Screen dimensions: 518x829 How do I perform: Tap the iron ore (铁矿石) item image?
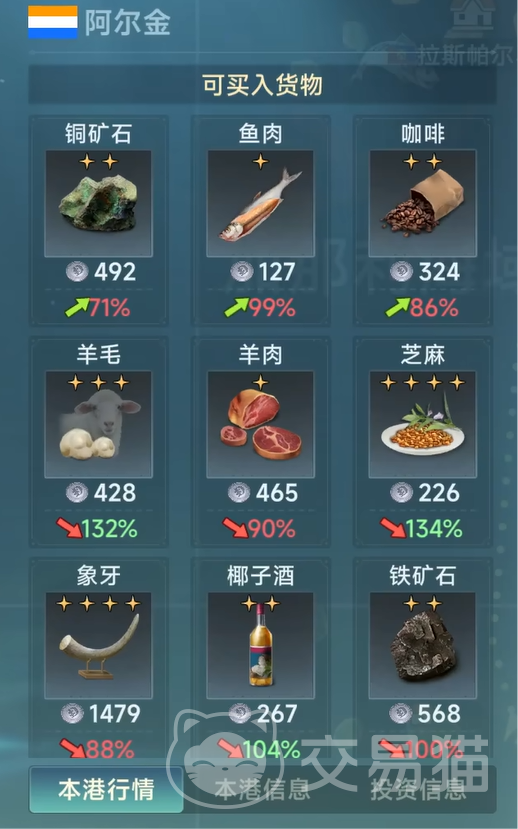click(423, 646)
